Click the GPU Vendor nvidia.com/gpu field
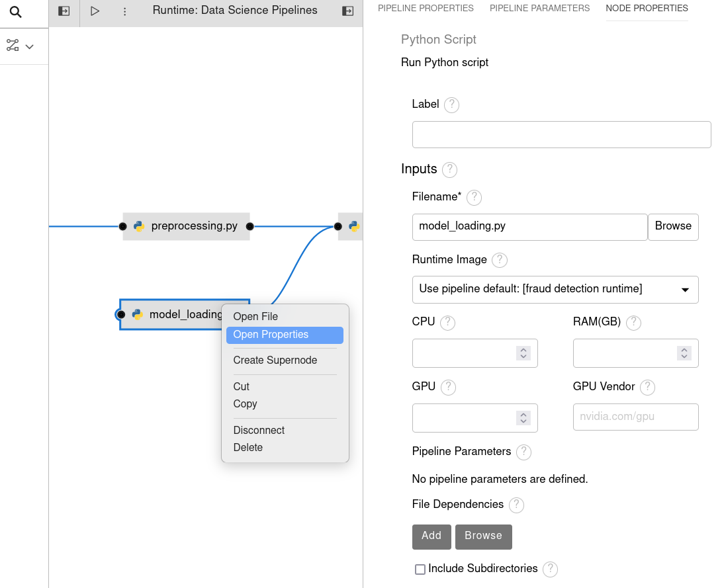Viewport: 722px width, 588px height. click(x=635, y=417)
